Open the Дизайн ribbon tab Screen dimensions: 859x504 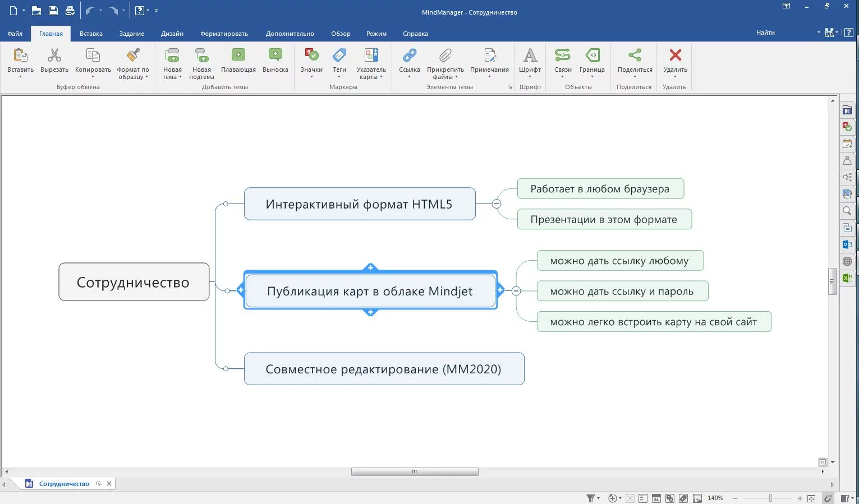172,34
